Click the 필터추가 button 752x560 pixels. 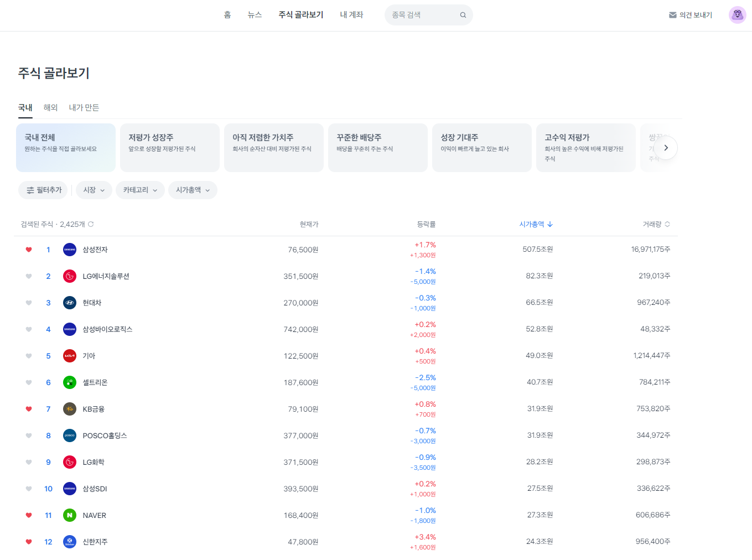click(x=43, y=190)
